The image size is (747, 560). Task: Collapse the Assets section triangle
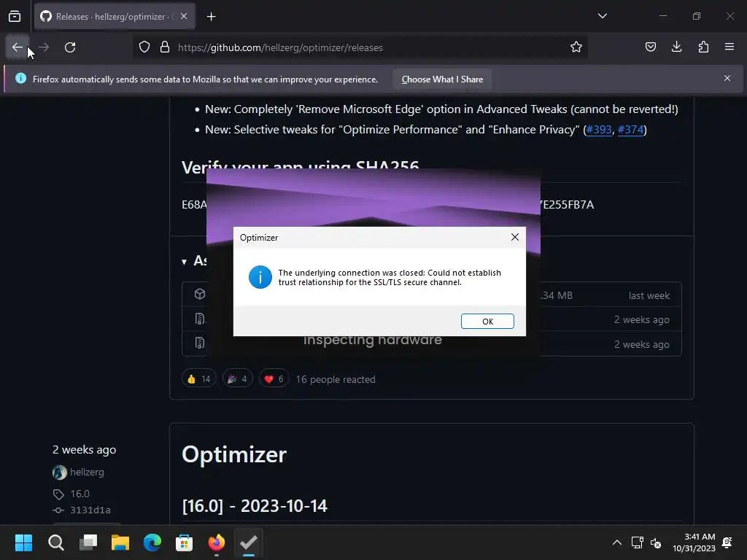pos(185,262)
